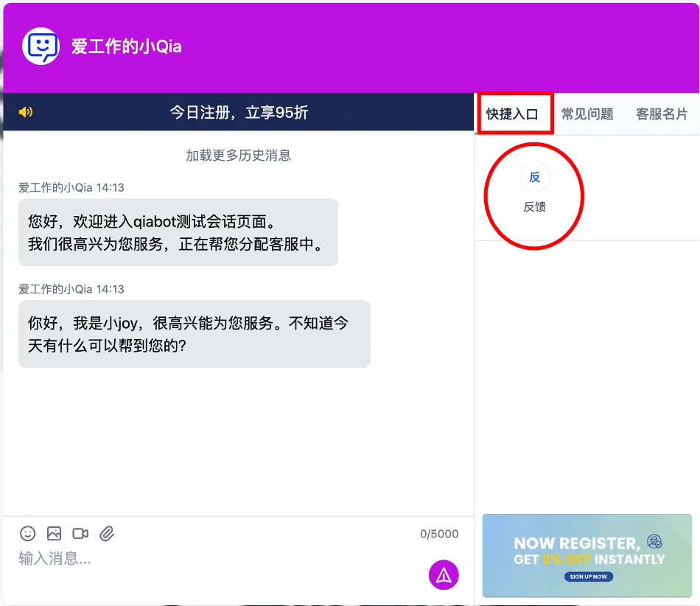Click the NOW REGISTER promo banner image

(587, 555)
